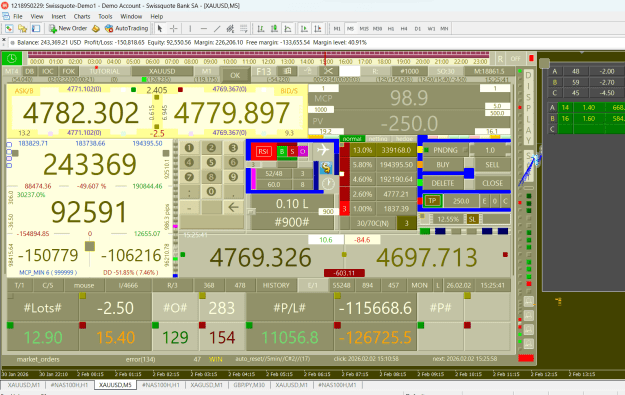The height and width of the screenshot is (395, 625).
Task: Click the green B indicator square
Action: click(282, 151)
